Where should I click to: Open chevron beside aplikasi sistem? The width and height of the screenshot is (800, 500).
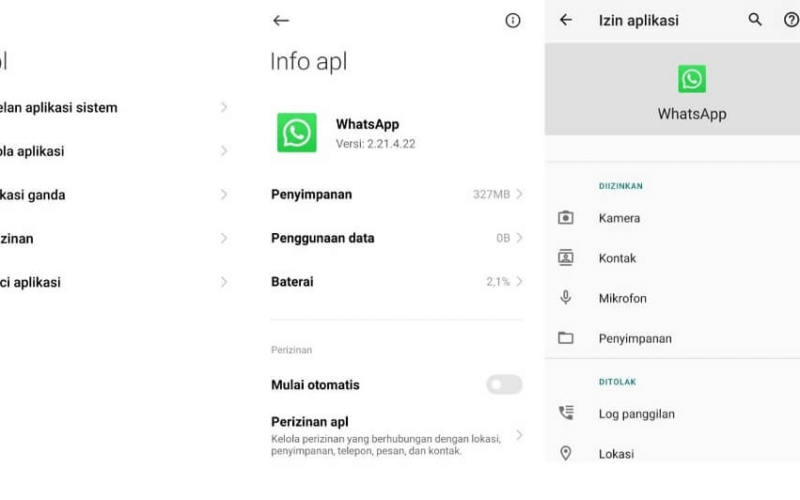pos(223,107)
